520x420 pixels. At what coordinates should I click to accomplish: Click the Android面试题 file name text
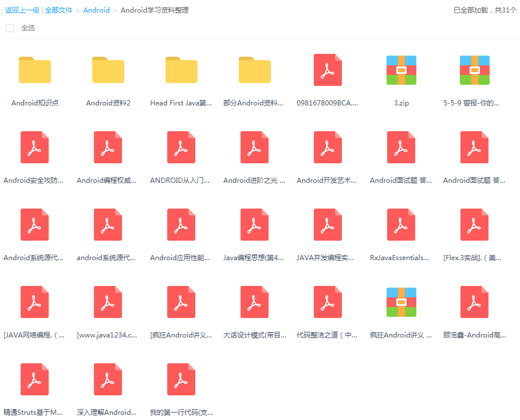coord(401,180)
